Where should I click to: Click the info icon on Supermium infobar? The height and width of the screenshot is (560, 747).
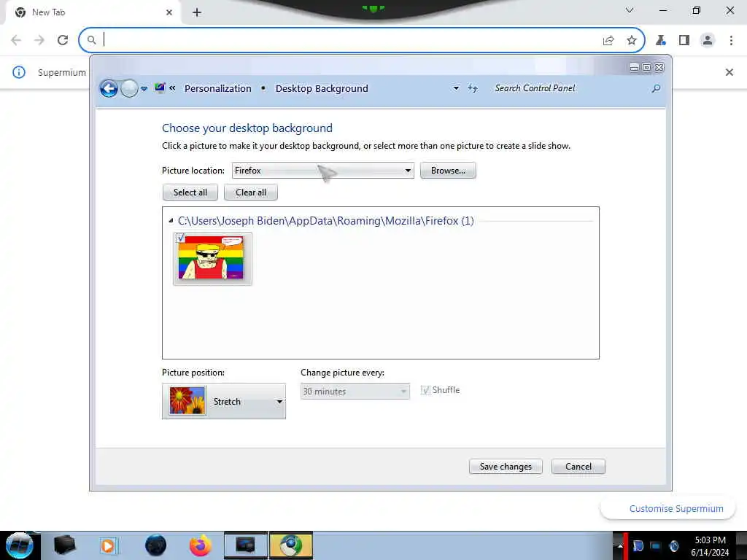click(18, 72)
